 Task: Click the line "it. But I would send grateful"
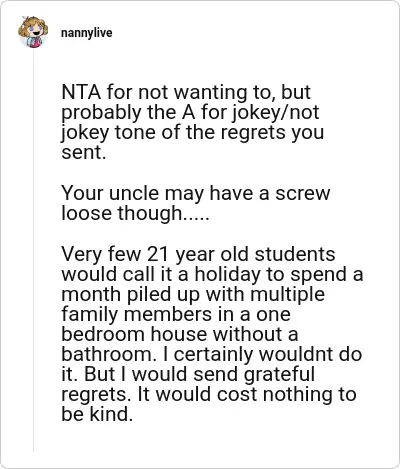pyautogui.click(x=188, y=374)
